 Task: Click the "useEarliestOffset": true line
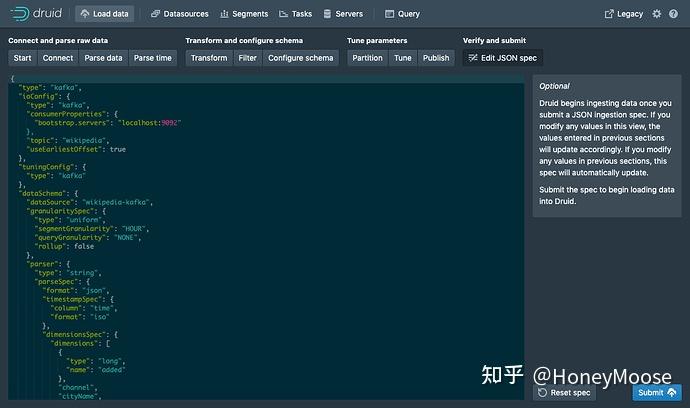click(x=76, y=149)
